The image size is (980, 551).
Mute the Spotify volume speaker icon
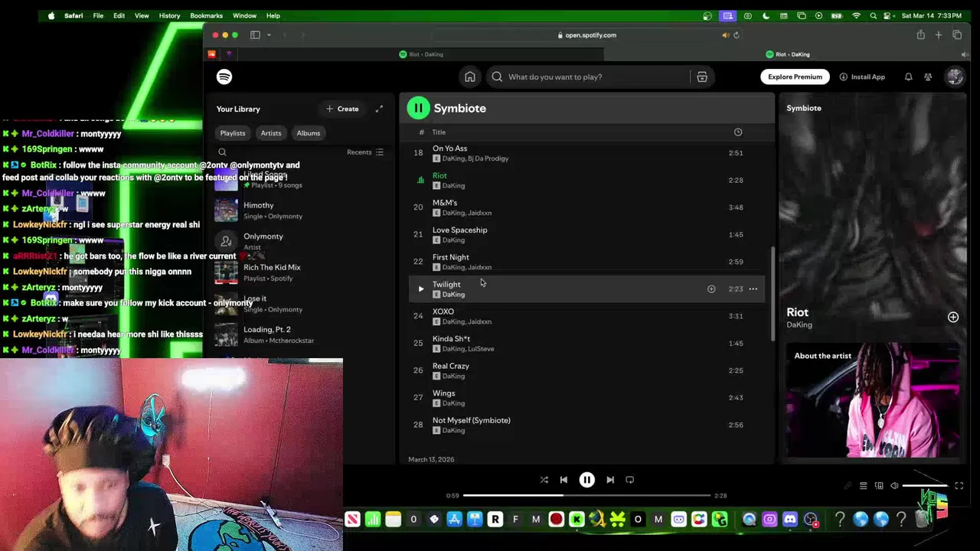click(894, 486)
